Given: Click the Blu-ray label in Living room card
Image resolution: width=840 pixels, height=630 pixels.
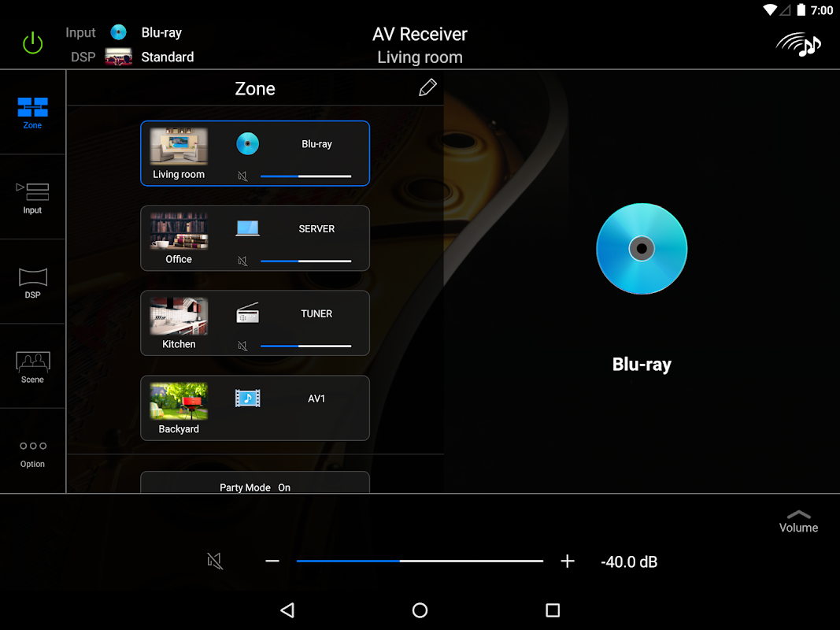Looking at the screenshot, I should pyautogui.click(x=316, y=143).
